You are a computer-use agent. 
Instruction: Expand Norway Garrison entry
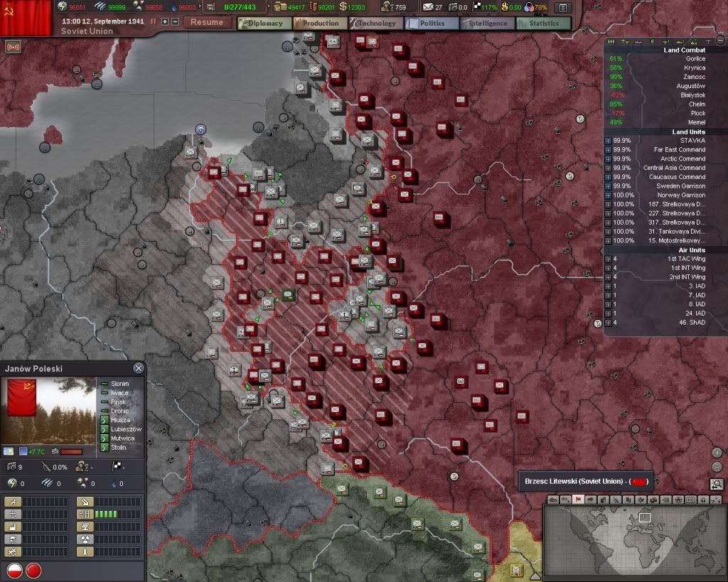tap(608, 195)
